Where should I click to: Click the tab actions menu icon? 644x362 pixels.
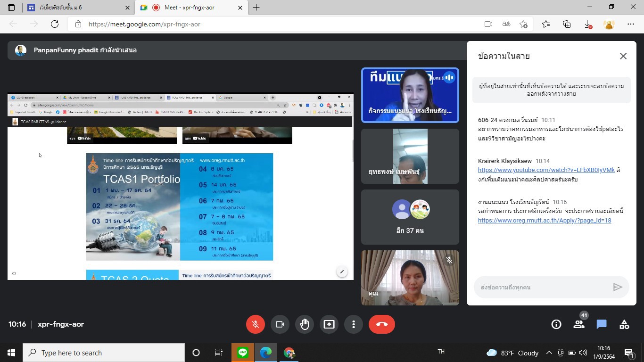coord(11,8)
